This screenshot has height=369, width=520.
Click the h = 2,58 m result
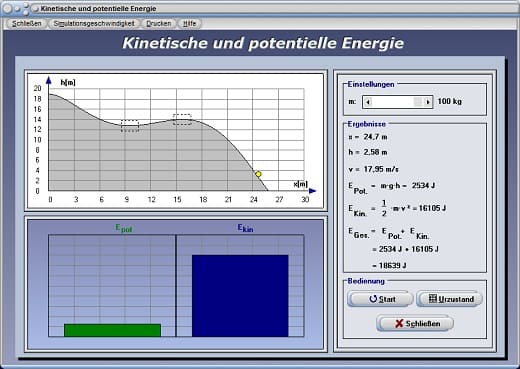pos(368,152)
